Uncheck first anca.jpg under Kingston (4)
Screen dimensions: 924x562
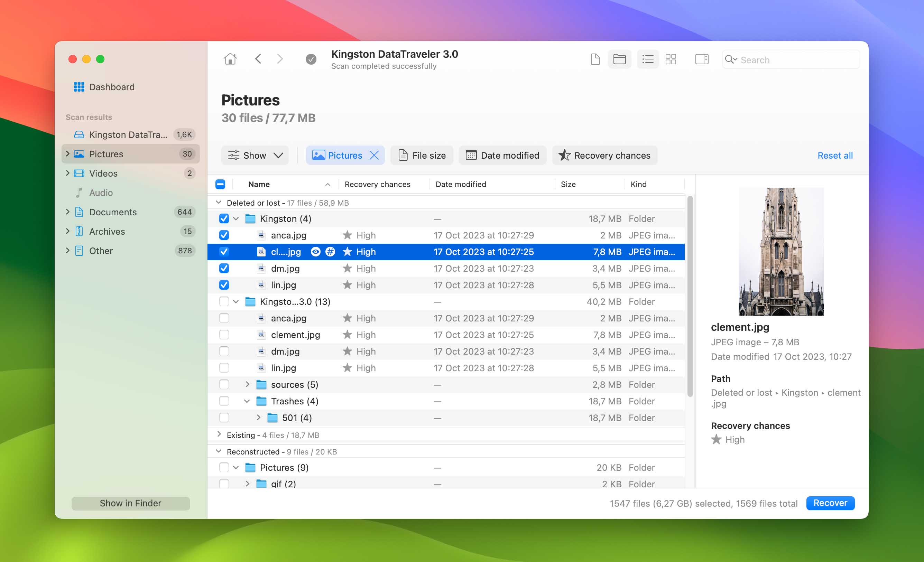tap(224, 235)
